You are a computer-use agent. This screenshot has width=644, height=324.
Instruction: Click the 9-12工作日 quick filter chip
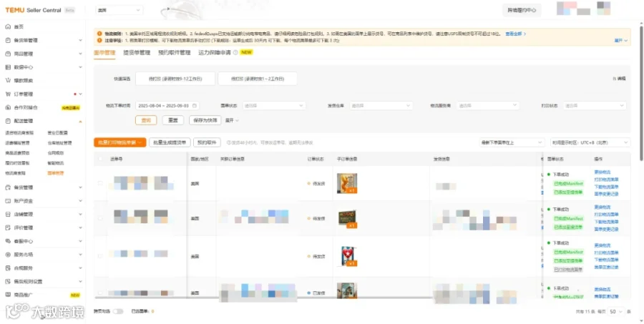175,79
